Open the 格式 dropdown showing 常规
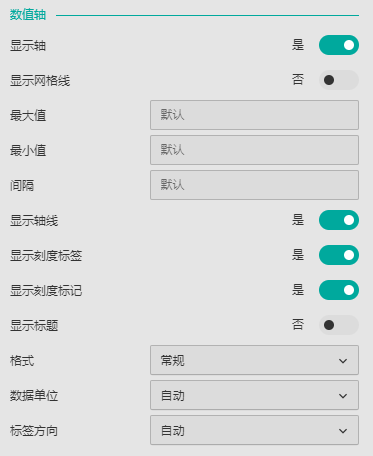The height and width of the screenshot is (456, 373). coord(254,360)
